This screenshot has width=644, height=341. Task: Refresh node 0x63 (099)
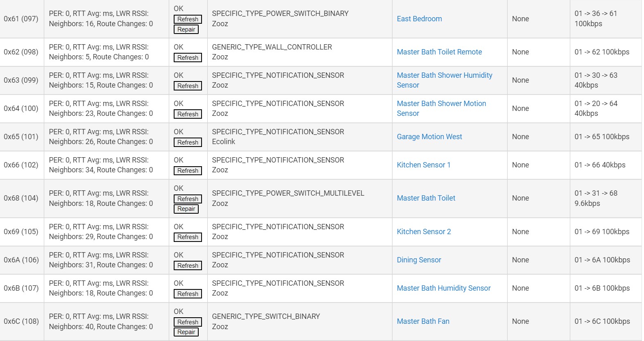pyautogui.click(x=188, y=86)
